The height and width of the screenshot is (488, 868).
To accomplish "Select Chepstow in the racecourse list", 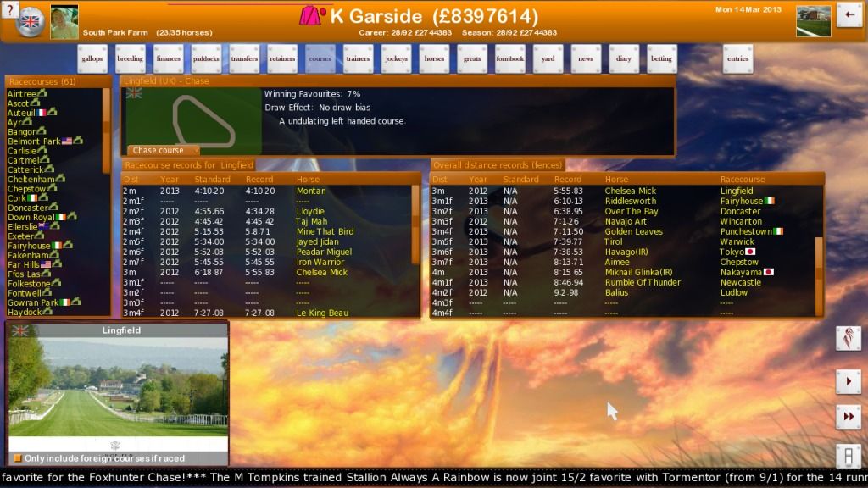I will [26, 189].
